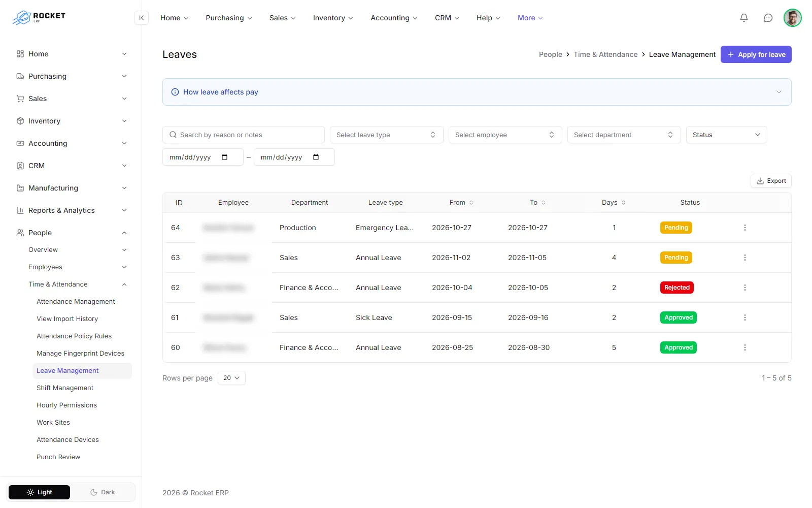Open the Accounting top menu

click(394, 18)
